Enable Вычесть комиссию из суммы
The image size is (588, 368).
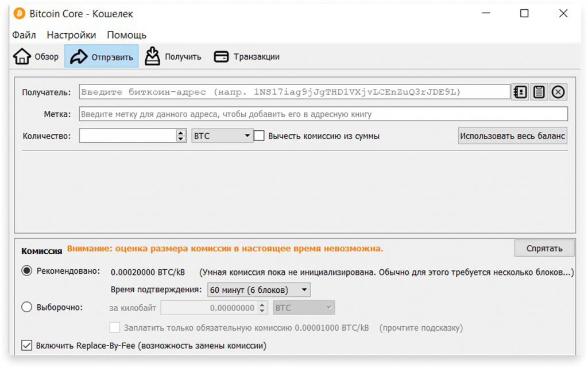(259, 135)
